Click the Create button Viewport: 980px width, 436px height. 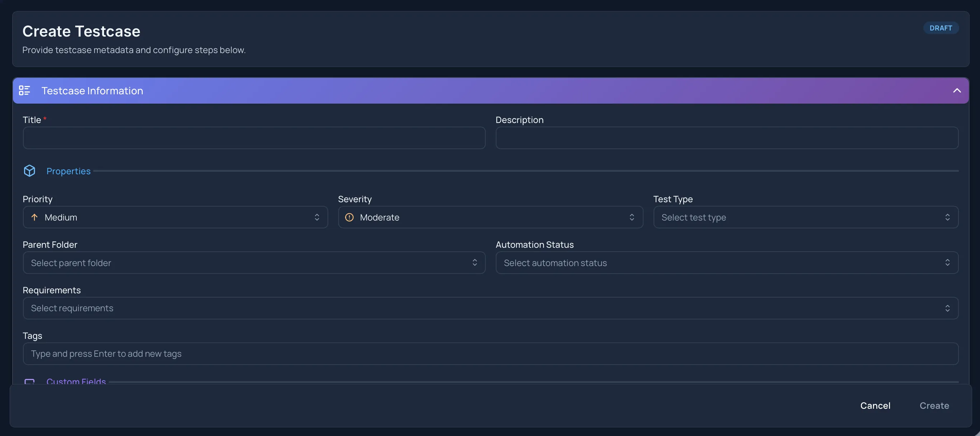[x=934, y=406]
